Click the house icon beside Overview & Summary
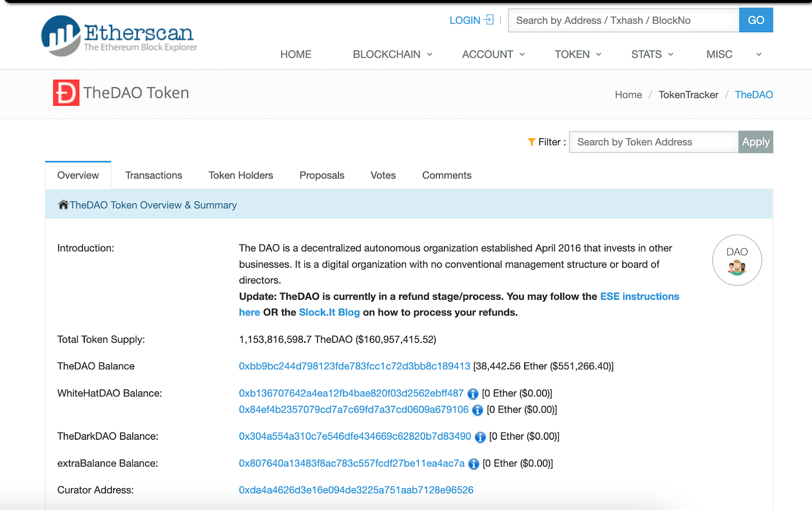The image size is (812, 510). click(x=63, y=205)
